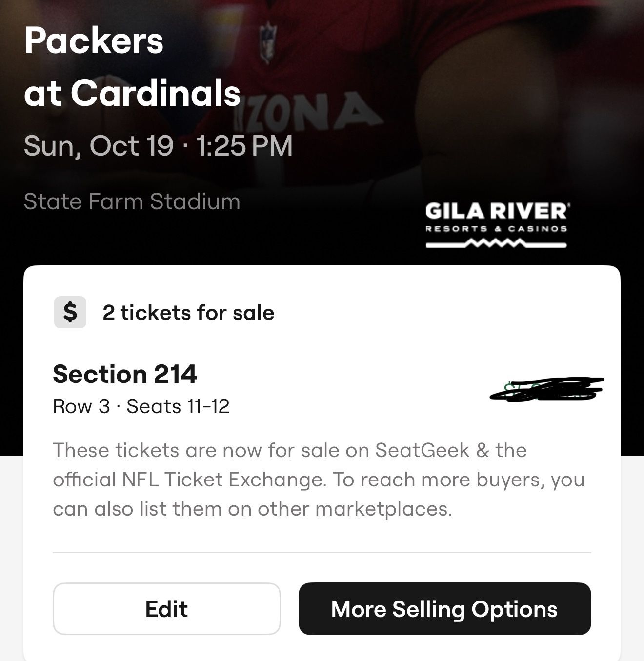
Task: Click the 2 tickets for sale label
Action: (187, 313)
